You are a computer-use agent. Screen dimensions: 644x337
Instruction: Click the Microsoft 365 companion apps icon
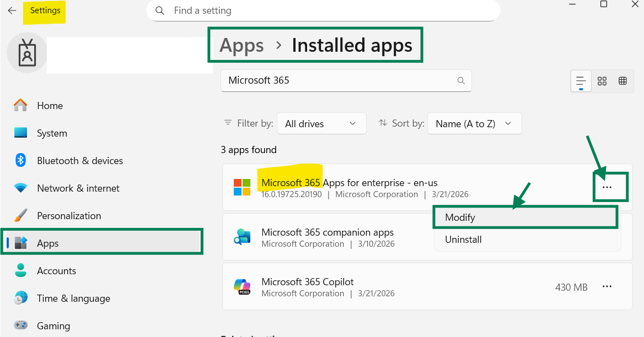(x=242, y=237)
